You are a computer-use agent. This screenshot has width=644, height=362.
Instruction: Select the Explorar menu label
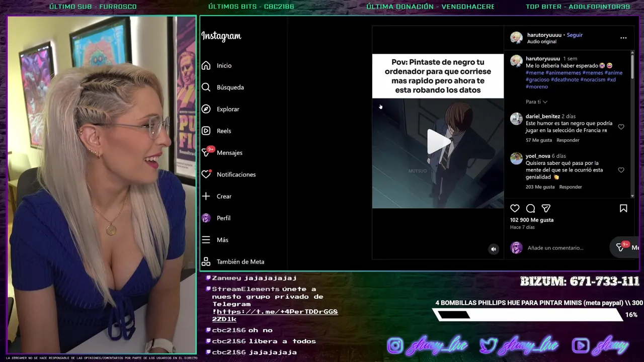(228, 109)
